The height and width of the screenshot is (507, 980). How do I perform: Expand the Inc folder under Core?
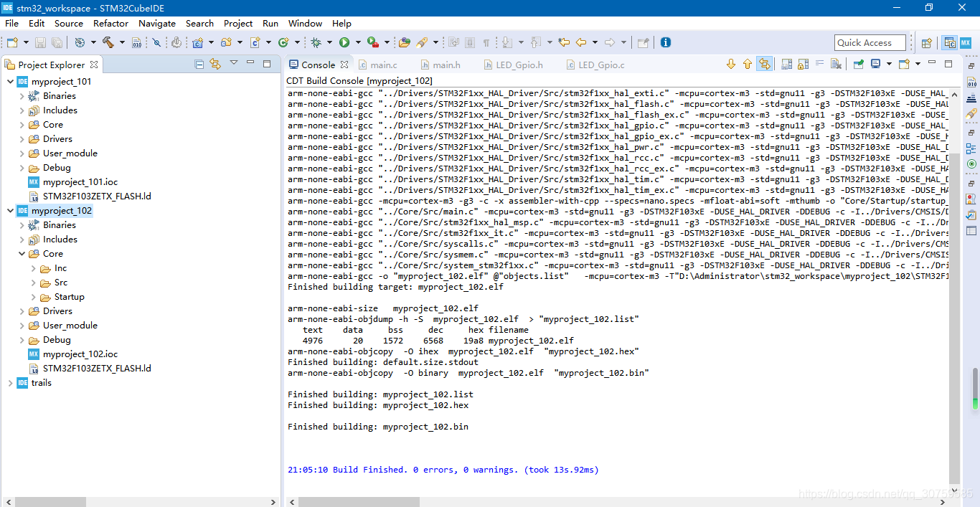34,268
